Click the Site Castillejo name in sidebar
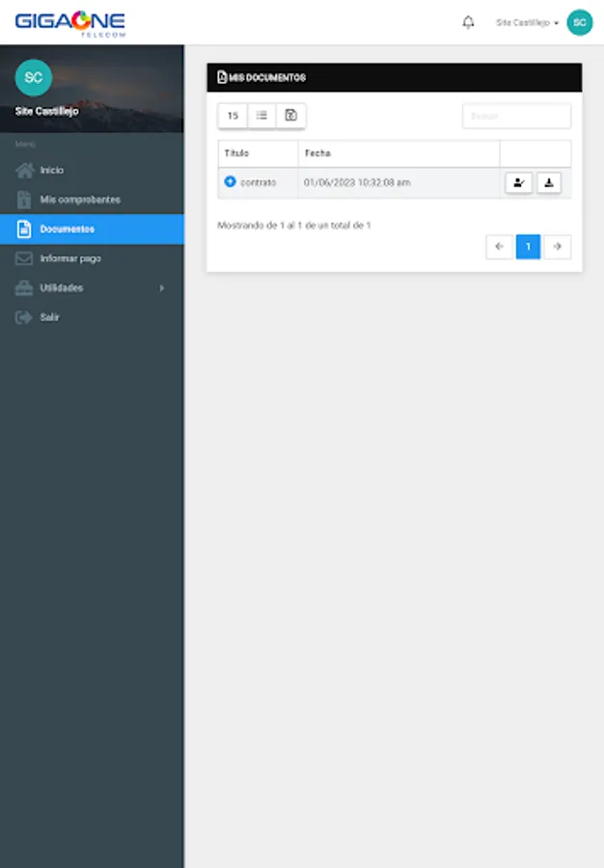 (x=47, y=111)
